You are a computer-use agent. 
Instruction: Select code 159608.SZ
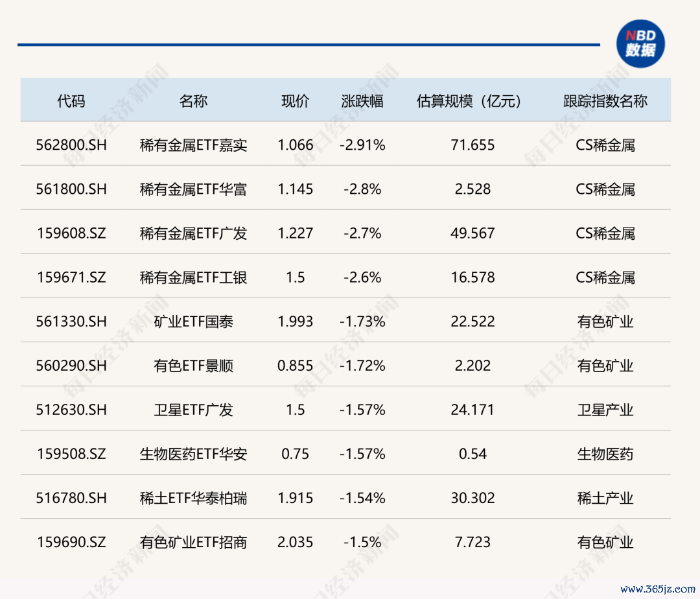click(71, 233)
